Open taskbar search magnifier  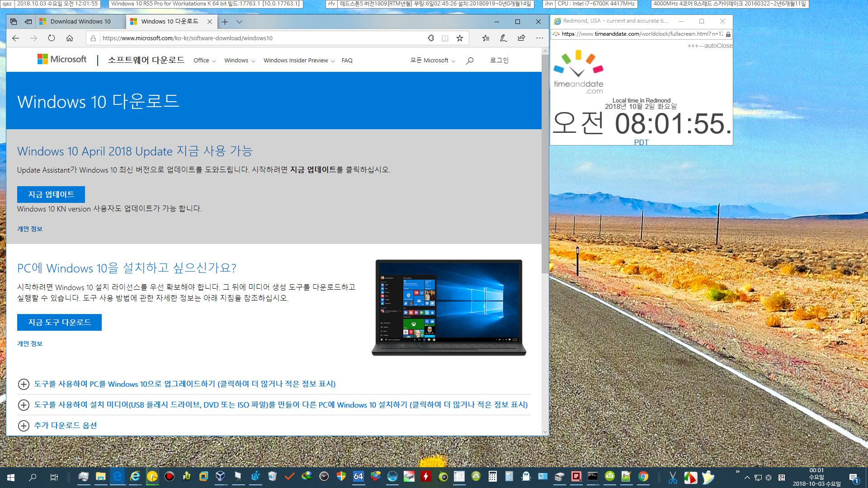click(33, 478)
